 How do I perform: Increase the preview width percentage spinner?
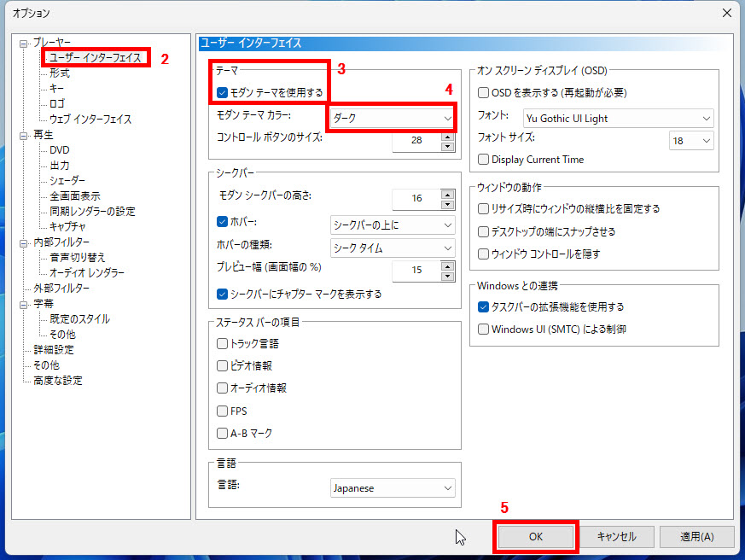pyautogui.click(x=447, y=265)
